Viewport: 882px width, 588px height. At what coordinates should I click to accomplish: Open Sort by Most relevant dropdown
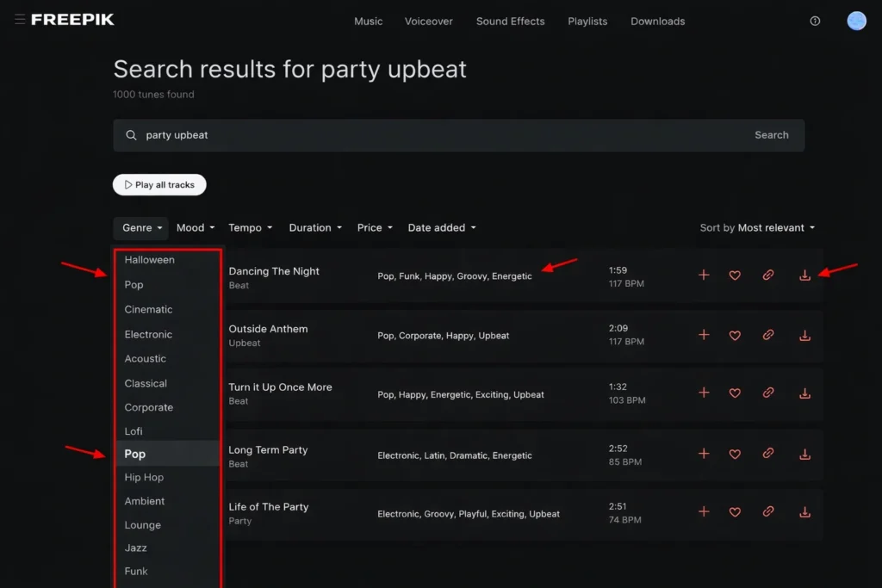coord(757,228)
